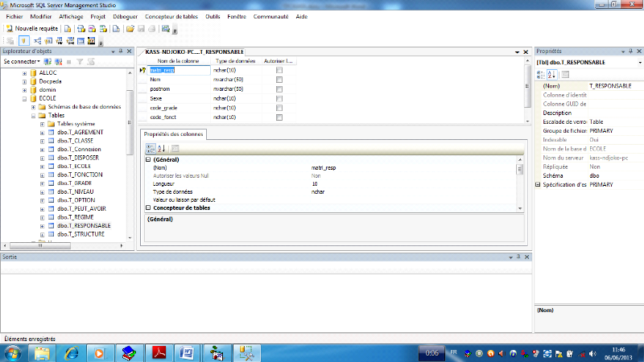The width and height of the screenshot is (644, 362).
Task: Launch Internet Explorer from the taskbar
Action: pos(71,352)
